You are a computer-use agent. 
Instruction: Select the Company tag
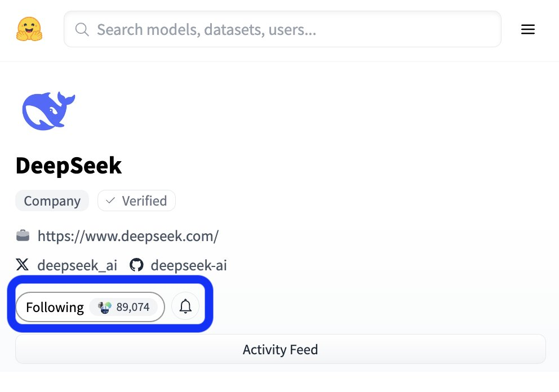(52, 201)
